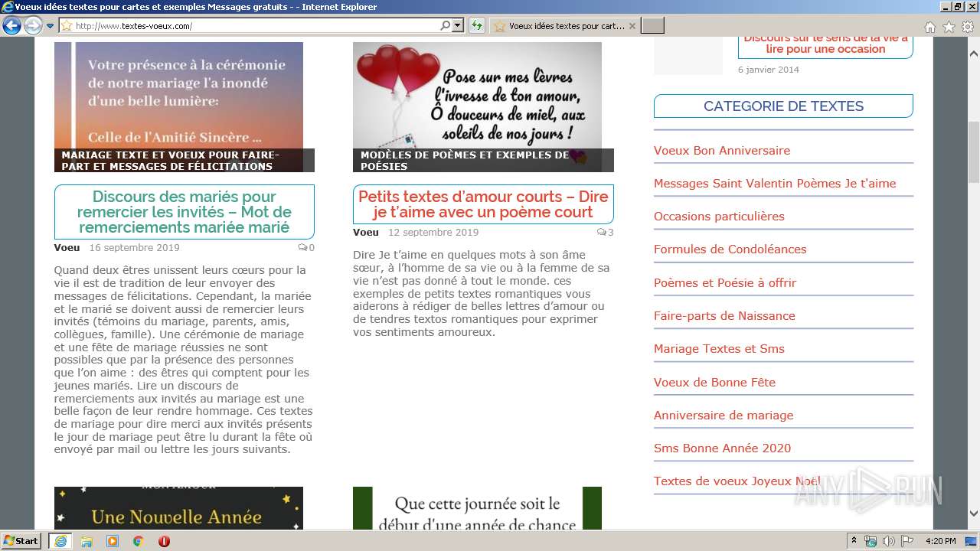Open 'Petits textes d'amour courts' article title

point(483,204)
